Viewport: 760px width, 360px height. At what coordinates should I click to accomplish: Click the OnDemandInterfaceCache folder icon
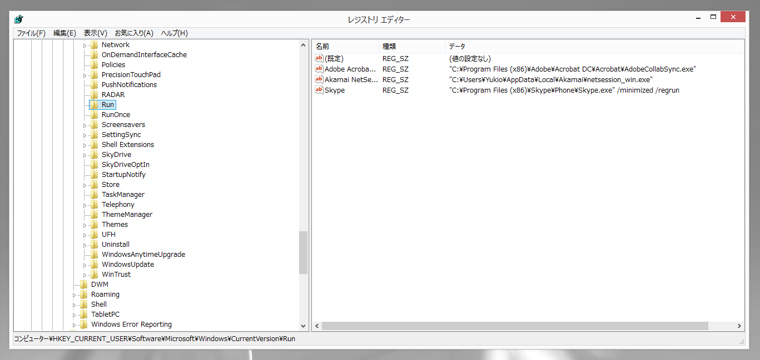click(94, 55)
